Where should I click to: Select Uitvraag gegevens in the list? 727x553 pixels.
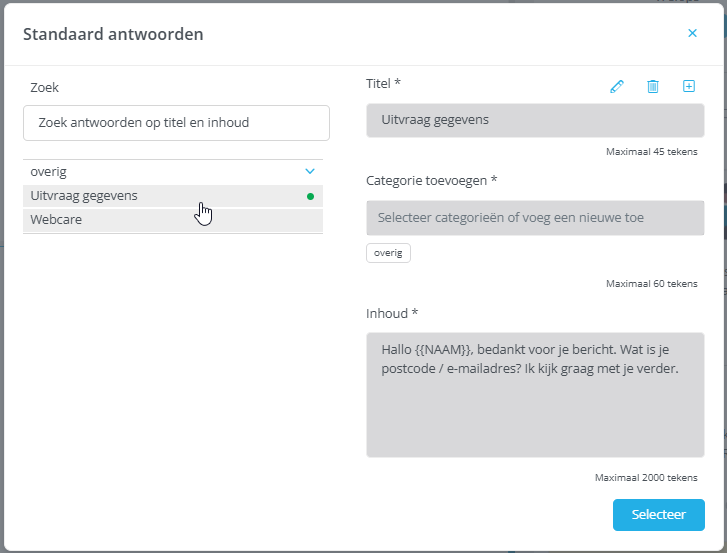tap(173, 196)
